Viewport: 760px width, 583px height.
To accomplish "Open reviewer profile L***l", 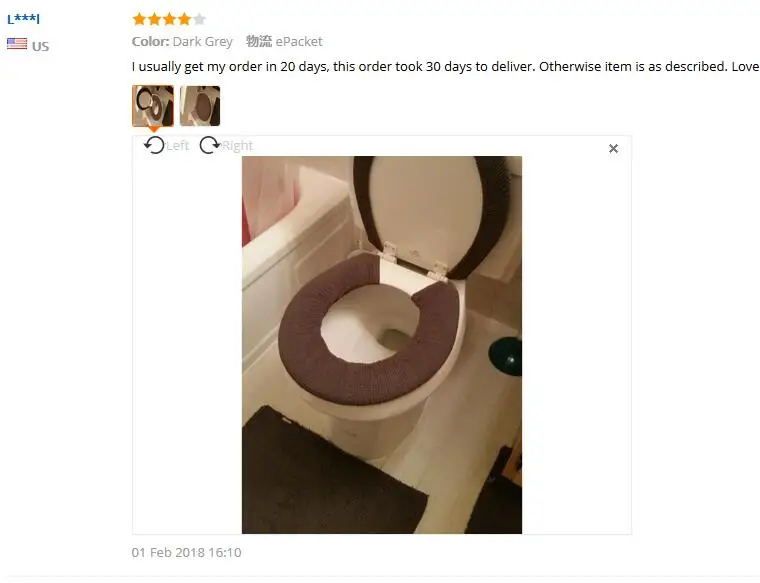I will (x=23, y=19).
